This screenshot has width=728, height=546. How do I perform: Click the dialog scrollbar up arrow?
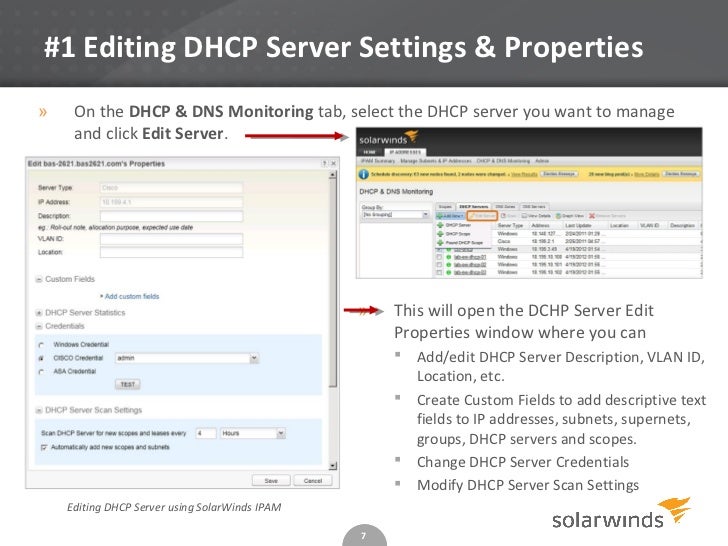pos(333,175)
